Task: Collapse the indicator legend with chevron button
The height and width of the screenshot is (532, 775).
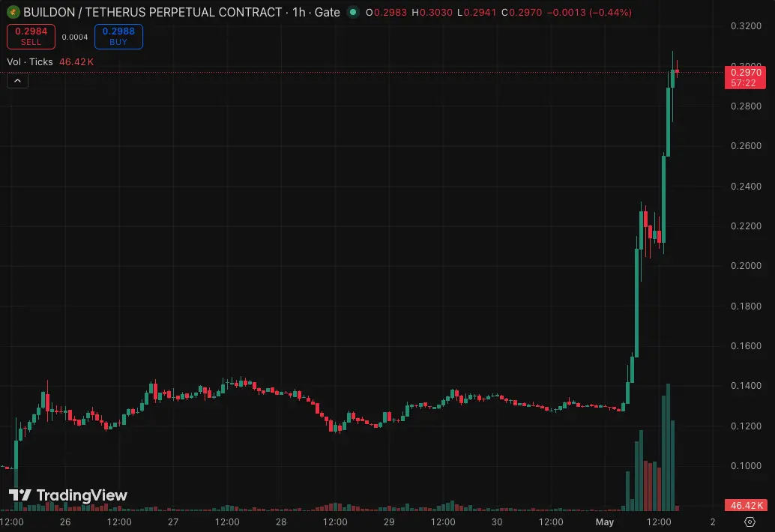Action: (x=17, y=80)
